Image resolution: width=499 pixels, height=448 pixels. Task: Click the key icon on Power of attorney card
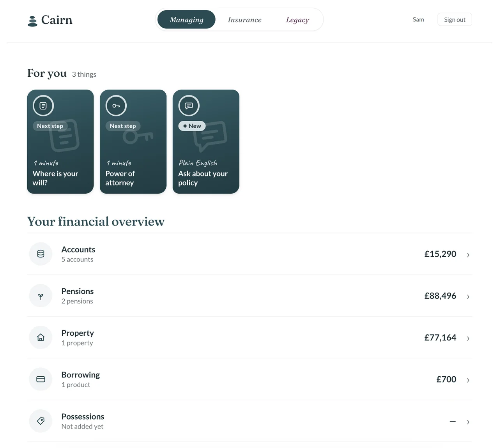point(116,106)
